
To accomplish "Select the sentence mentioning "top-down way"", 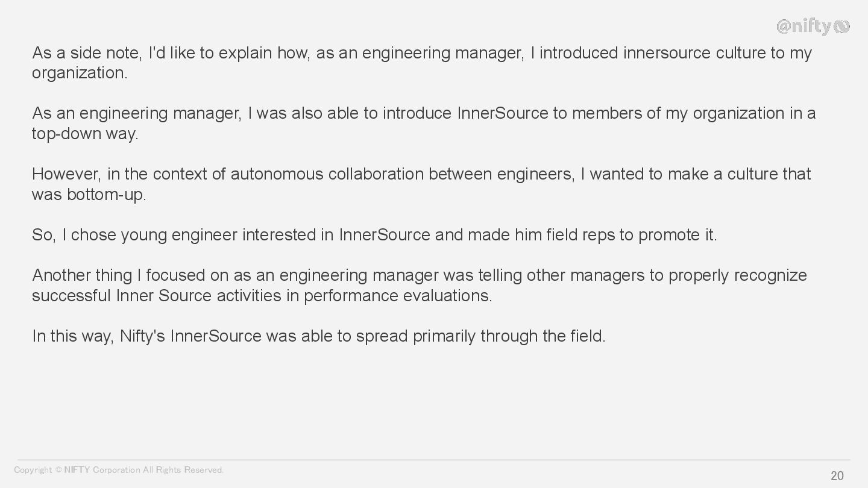I will tap(423, 123).
